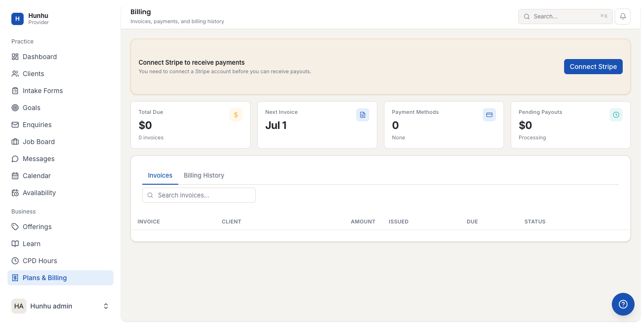Click the Availability calendar-clock icon
The width and height of the screenshot is (644, 325).
[x=15, y=193]
